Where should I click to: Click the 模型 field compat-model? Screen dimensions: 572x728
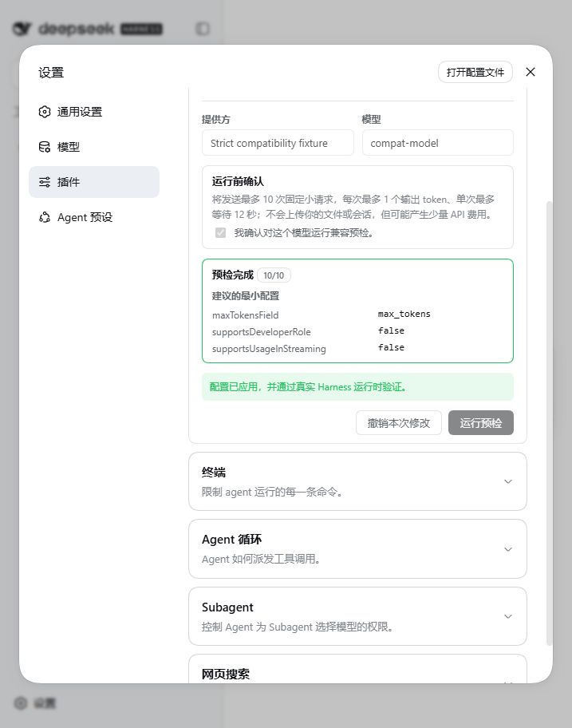click(437, 143)
